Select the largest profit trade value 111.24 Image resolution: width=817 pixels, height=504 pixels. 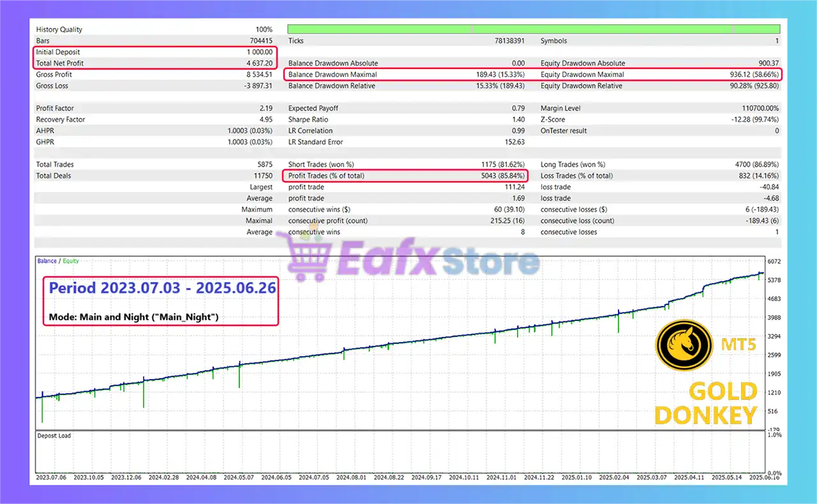click(514, 187)
